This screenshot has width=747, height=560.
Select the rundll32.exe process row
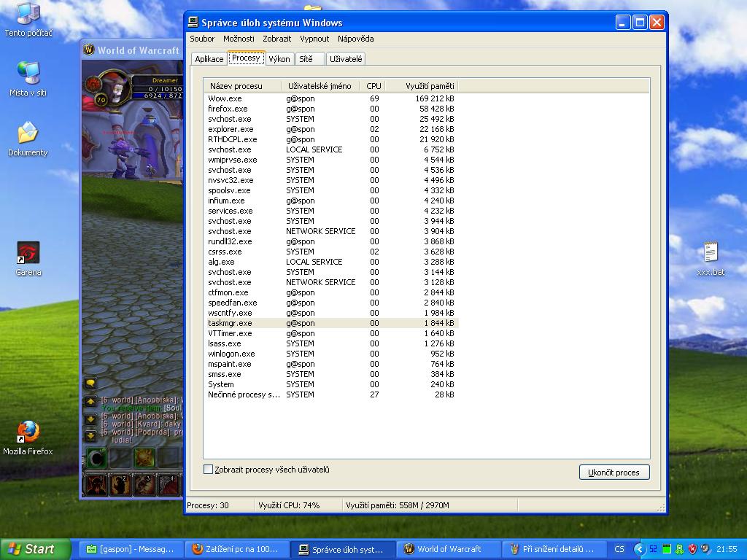click(x=331, y=241)
